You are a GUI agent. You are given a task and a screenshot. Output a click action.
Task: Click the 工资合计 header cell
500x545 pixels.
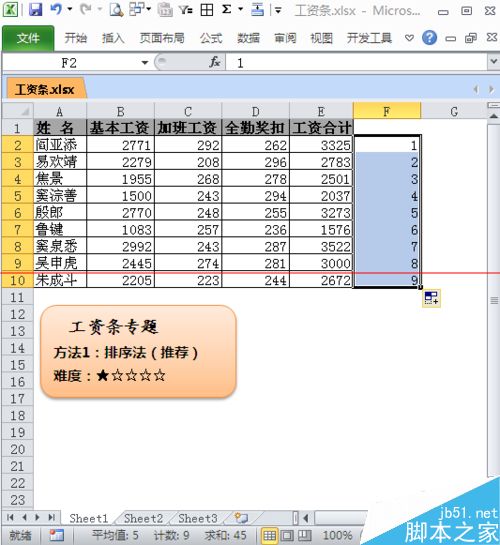tap(321, 128)
